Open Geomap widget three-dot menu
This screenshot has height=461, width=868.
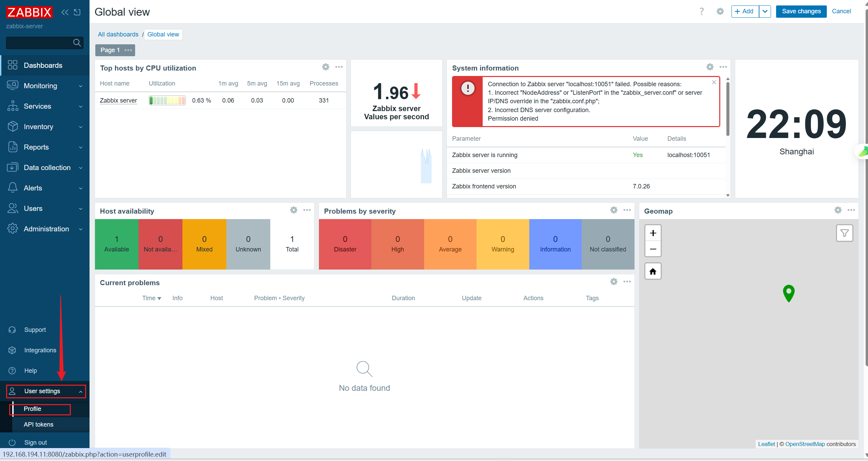[x=851, y=210]
